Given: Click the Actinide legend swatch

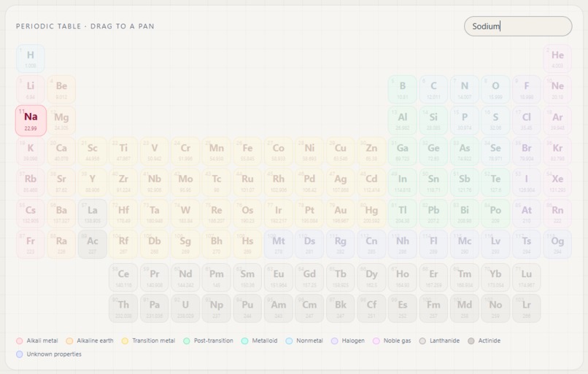Looking at the screenshot, I should (x=471, y=340).
